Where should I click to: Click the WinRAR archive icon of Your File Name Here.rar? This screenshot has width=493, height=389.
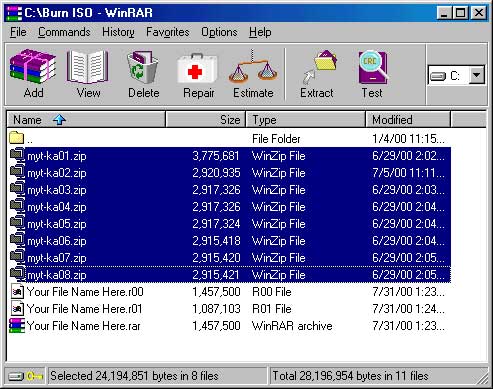click(x=17, y=325)
